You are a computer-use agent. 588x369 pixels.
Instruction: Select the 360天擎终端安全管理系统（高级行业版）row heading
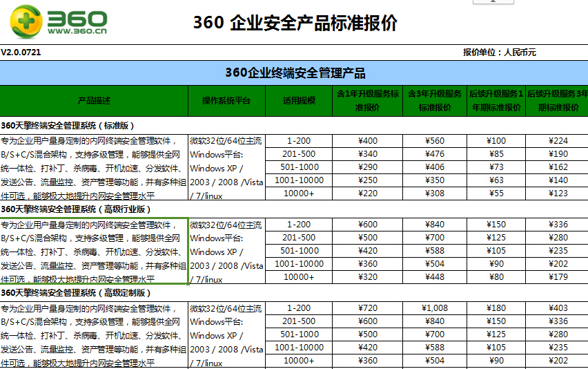tap(76, 209)
